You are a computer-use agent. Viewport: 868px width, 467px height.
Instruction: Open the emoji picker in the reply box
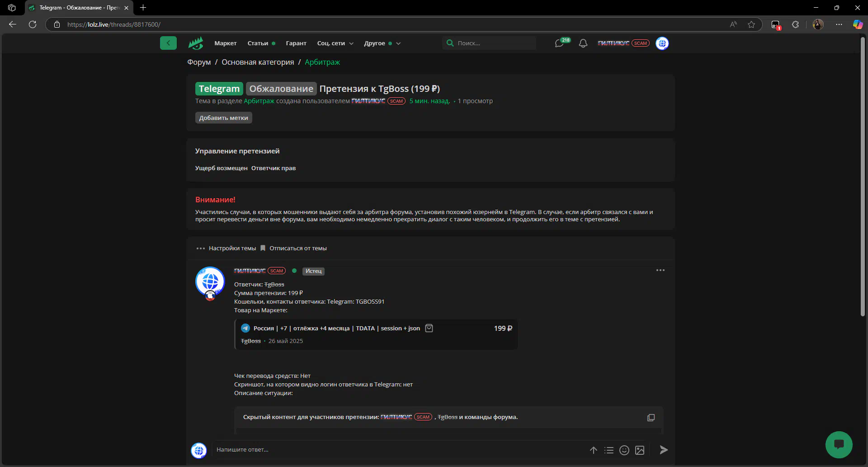pyautogui.click(x=624, y=450)
